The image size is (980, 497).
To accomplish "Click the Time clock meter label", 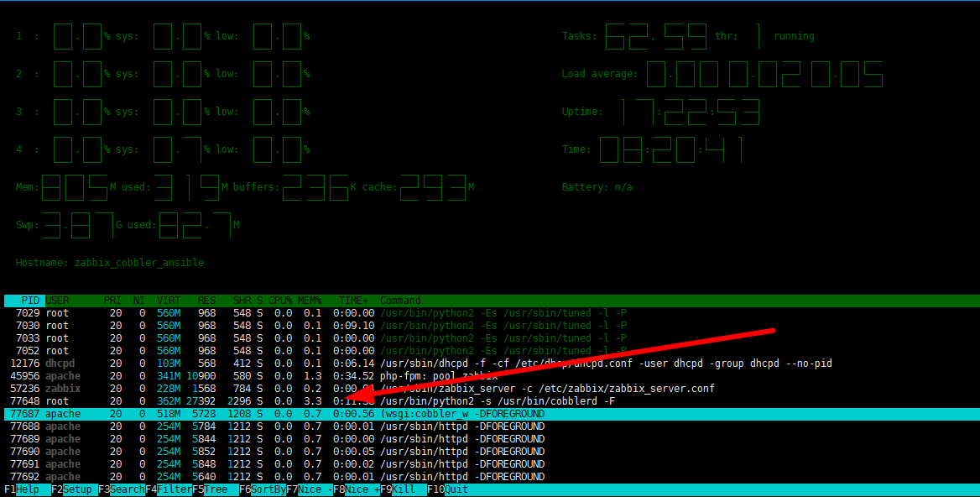I will tap(576, 149).
